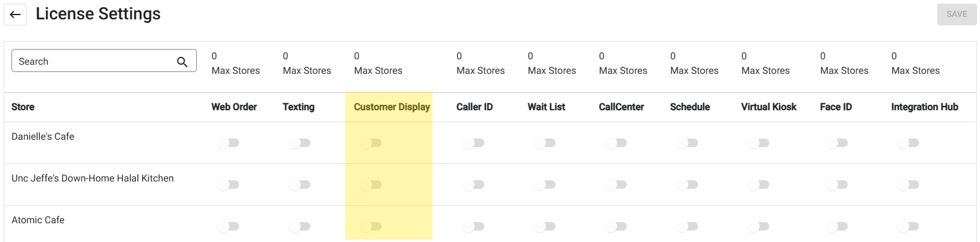Click into the Search store field
Screen dimensions: 980x242
(94, 62)
